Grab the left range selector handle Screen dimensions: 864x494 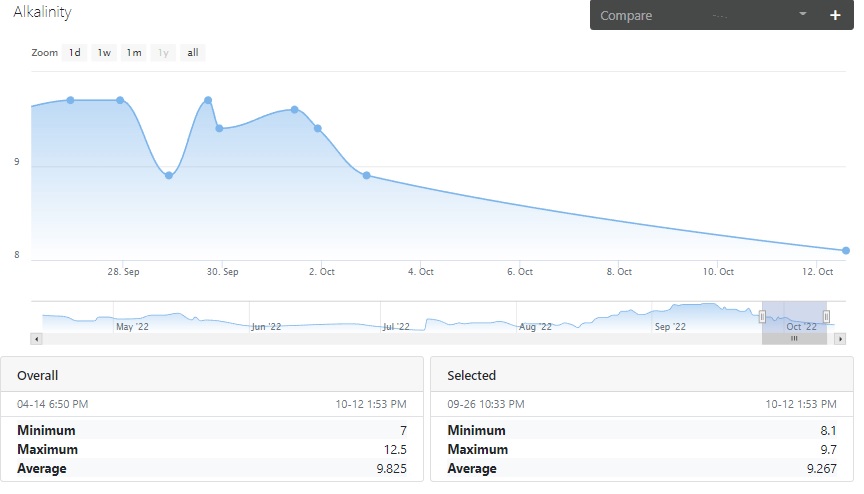coord(762,317)
